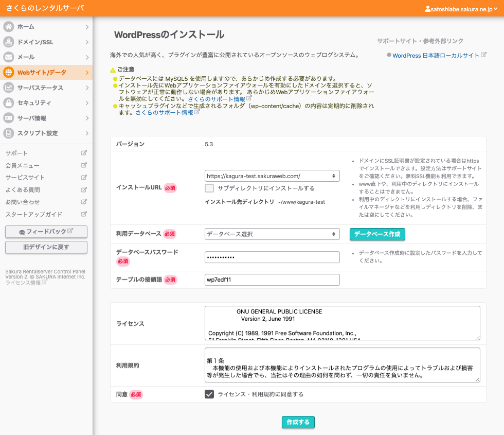Click the Domain/SSL sidebar icon
This screenshot has width=504, height=435.
click(x=9, y=42)
